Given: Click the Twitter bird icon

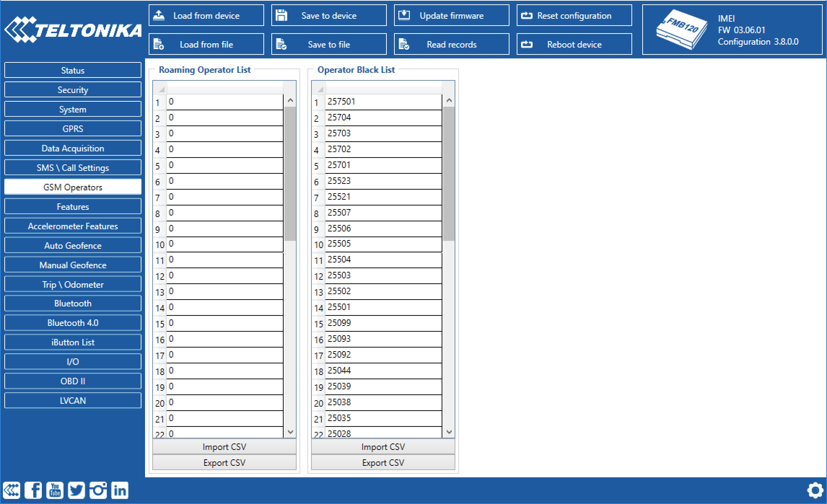Looking at the screenshot, I should [76, 490].
